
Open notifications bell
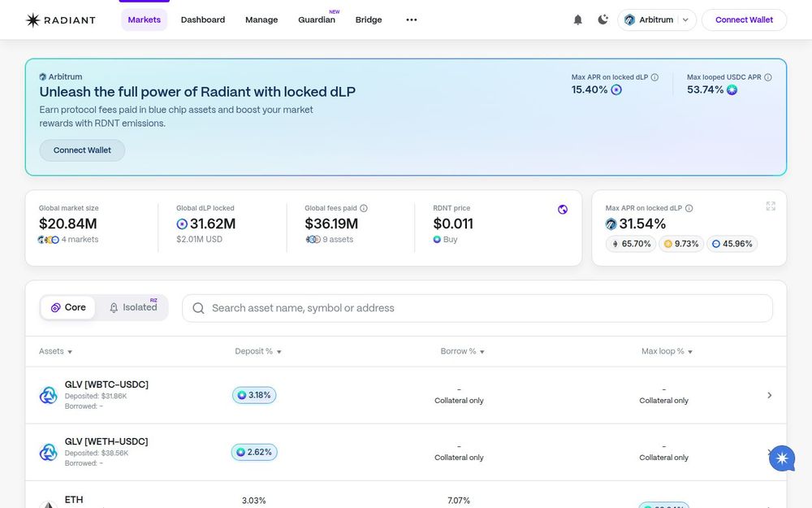[578, 20]
